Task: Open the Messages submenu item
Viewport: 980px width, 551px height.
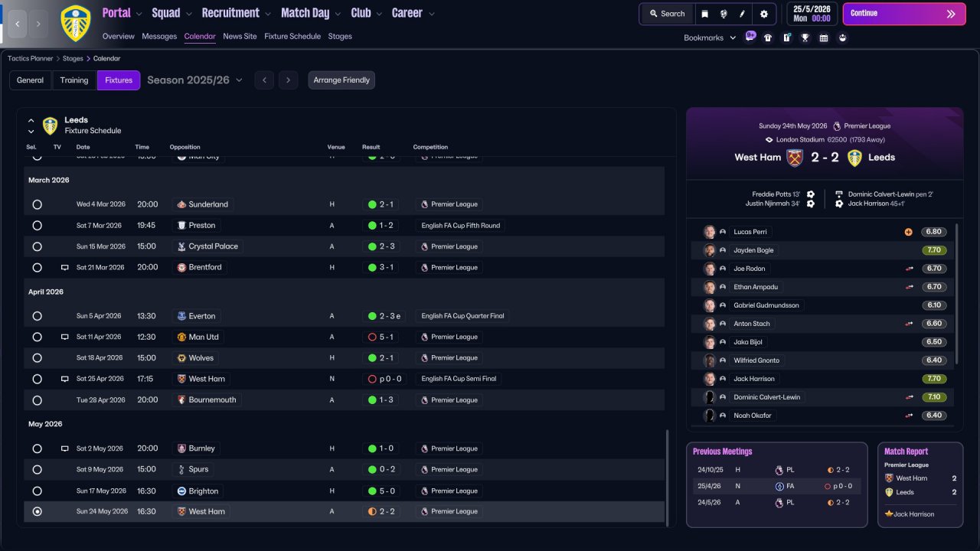Action: coord(159,36)
